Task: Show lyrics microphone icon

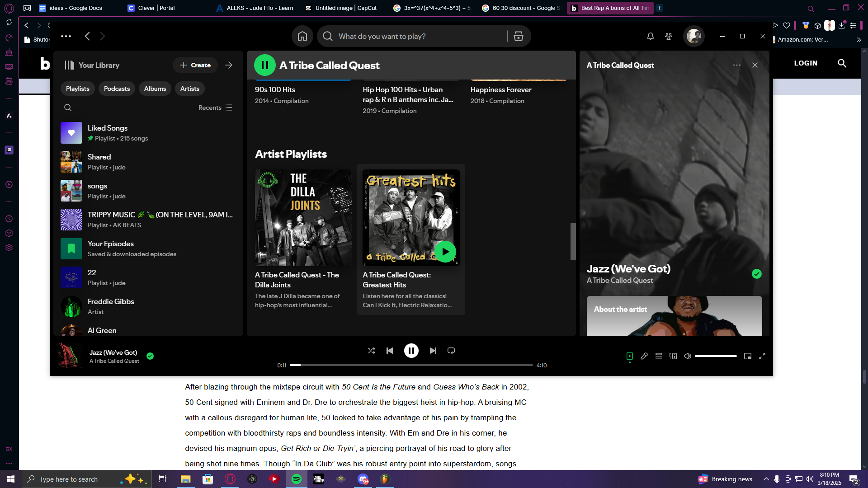Action: (x=644, y=356)
